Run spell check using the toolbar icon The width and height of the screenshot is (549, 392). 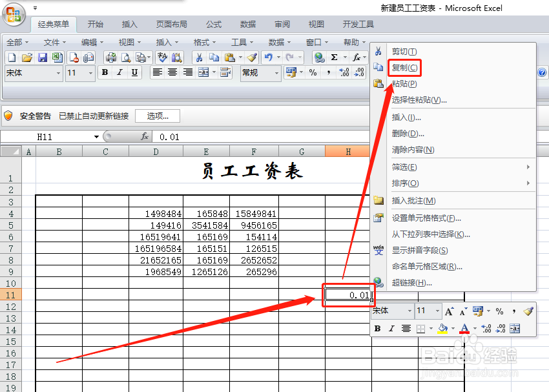tap(160, 56)
